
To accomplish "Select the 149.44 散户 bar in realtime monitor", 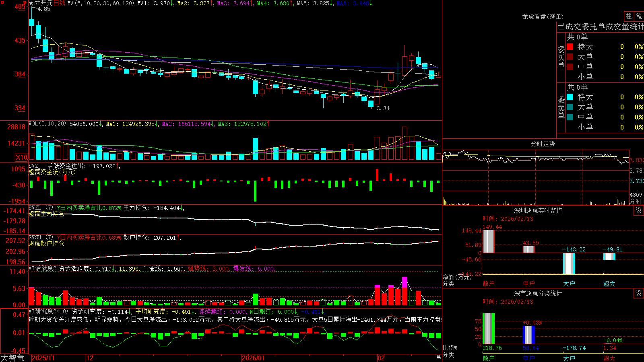I will [x=488, y=241].
